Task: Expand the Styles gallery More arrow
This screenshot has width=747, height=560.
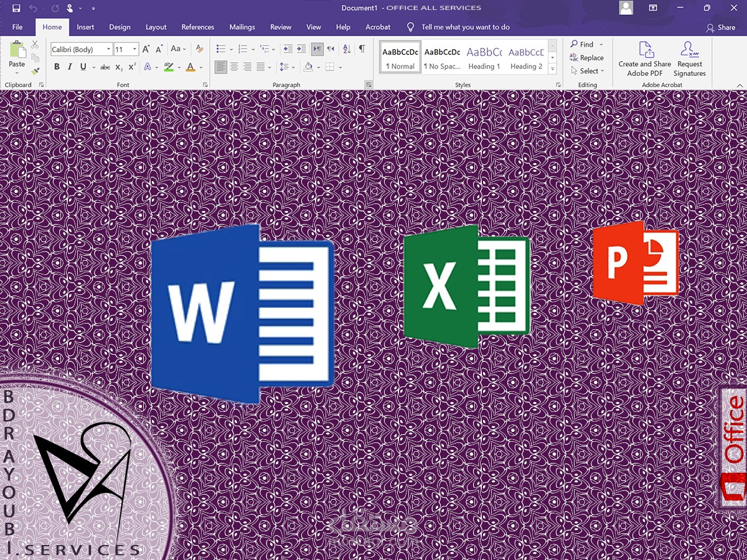Action: 553,69
